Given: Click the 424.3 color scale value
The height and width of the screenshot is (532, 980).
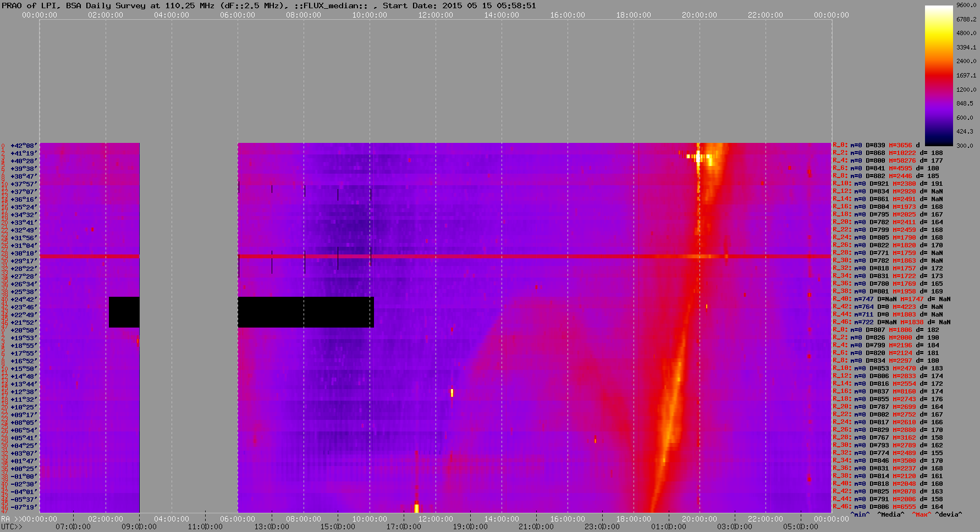Looking at the screenshot, I should click(965, 131).
